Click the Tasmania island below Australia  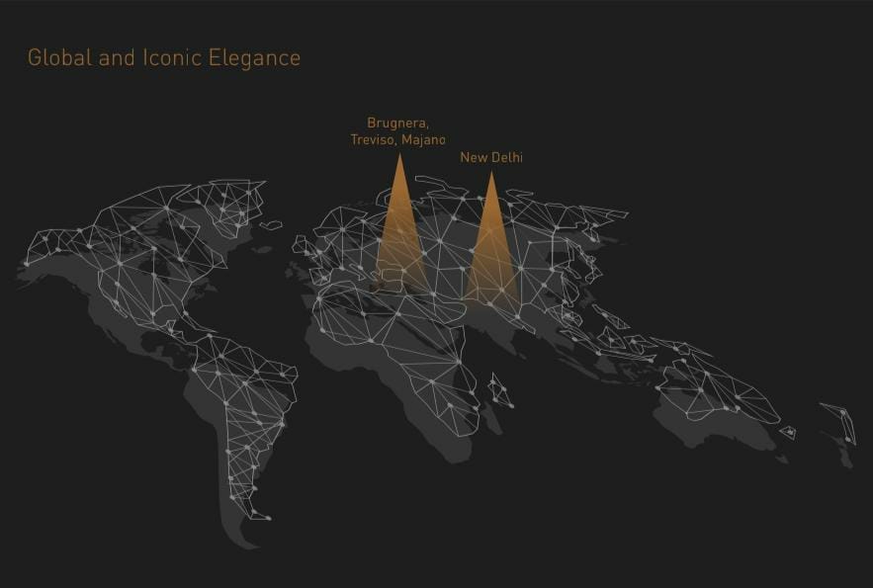[x=788, y=433]
